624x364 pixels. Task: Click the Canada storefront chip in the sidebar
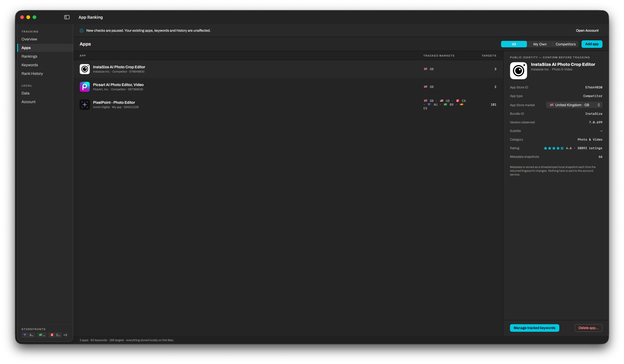pos(55,335)
